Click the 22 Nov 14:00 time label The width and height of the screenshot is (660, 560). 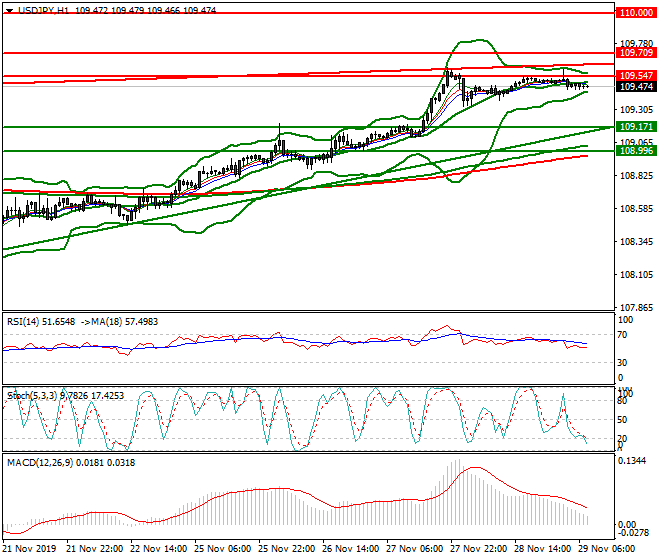click(159, 549)
